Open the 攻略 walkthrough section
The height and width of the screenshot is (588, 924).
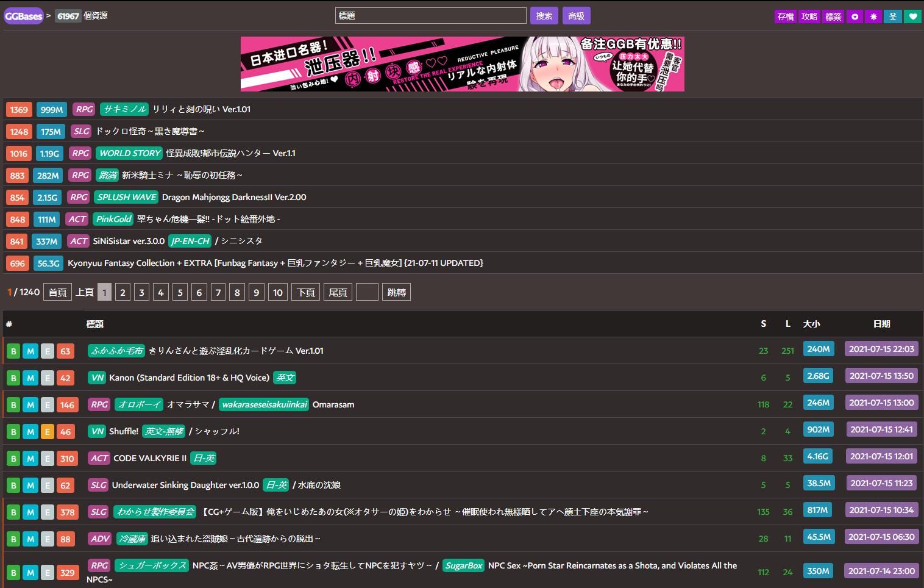[809, 16]
